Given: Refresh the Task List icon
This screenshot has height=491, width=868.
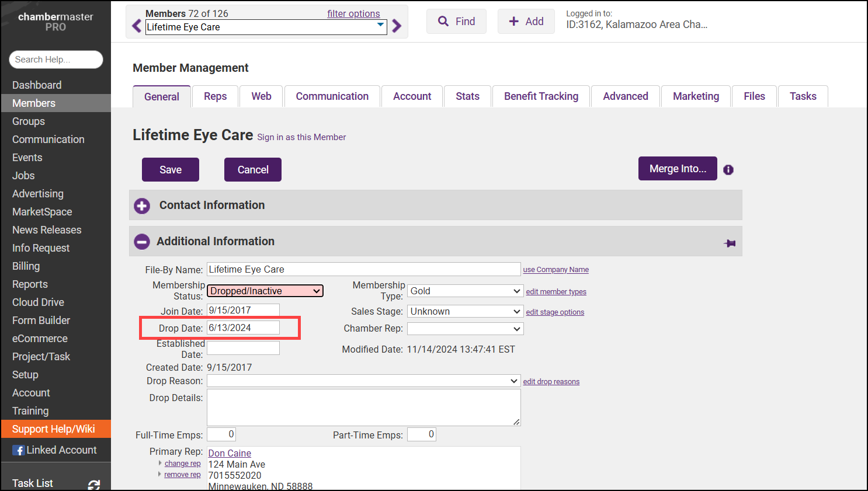Looking at the screenshot, I should [94, 485].
